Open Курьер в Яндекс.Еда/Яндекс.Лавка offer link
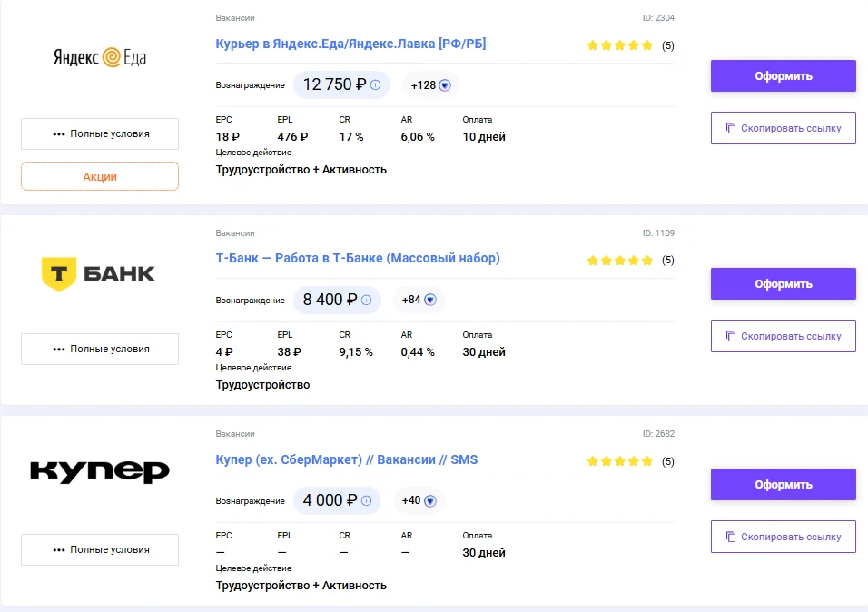 [351, 44]
